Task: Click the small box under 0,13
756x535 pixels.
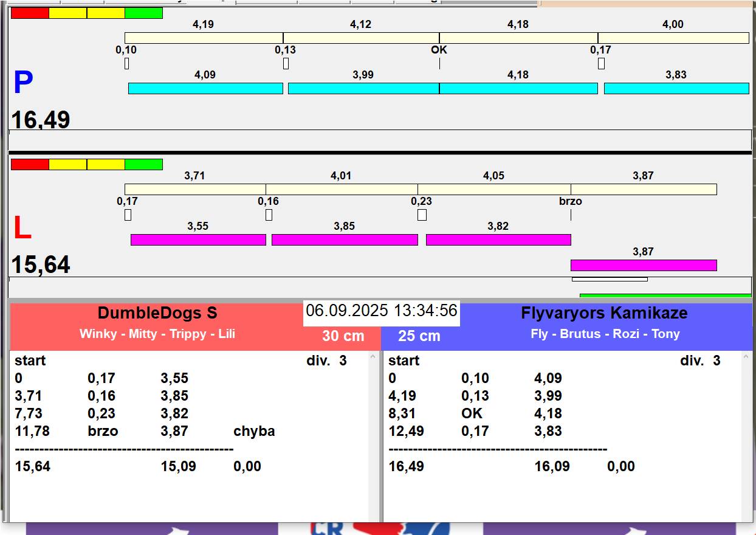Action: (x=286, y=63)
